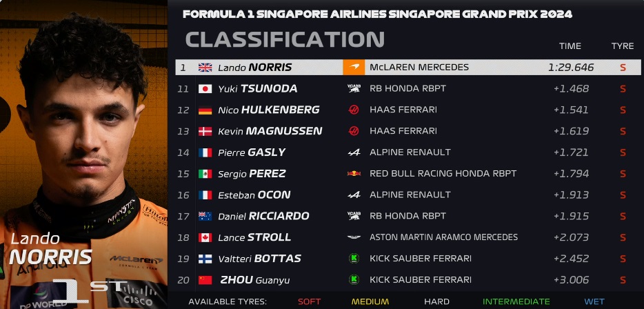
Task: Click the British flag next to Lando Norris
Action: 205,68
